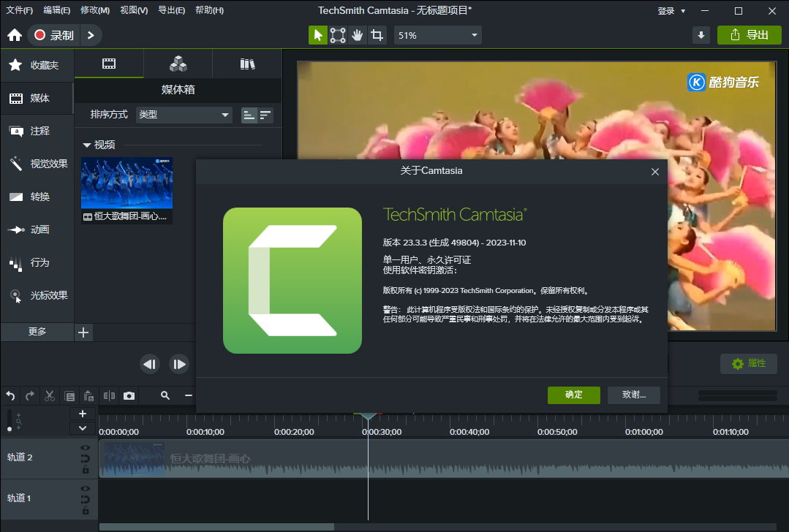
Task: Select the arrow edit mode tool
Action: (x=318, y=35)
